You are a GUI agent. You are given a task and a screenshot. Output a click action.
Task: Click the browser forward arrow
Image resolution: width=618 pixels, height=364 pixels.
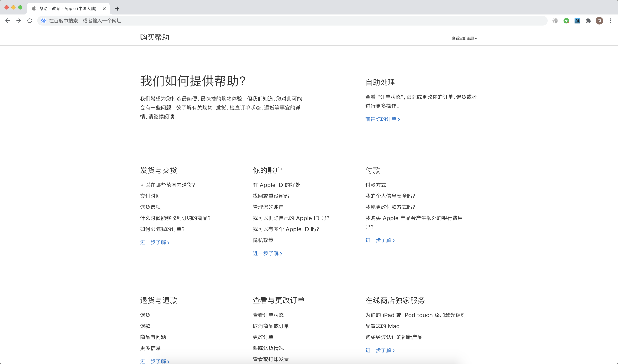click(x=19, y=21)
